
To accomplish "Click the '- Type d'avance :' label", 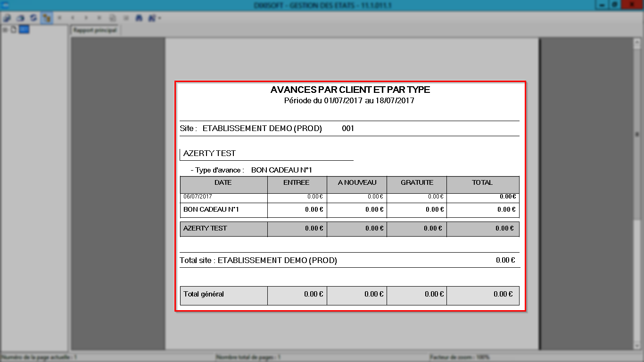I will 217,170.
